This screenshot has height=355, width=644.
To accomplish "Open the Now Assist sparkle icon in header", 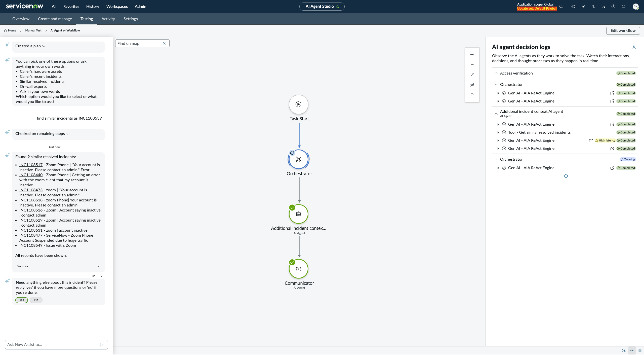I will point(583,7).
